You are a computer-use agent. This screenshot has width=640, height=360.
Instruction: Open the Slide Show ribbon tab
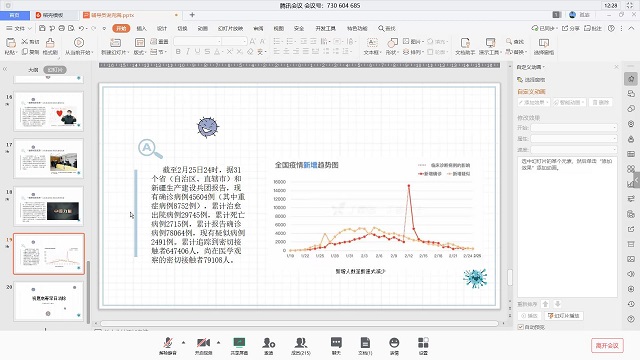pyautogui.click(x=231, y=28)
